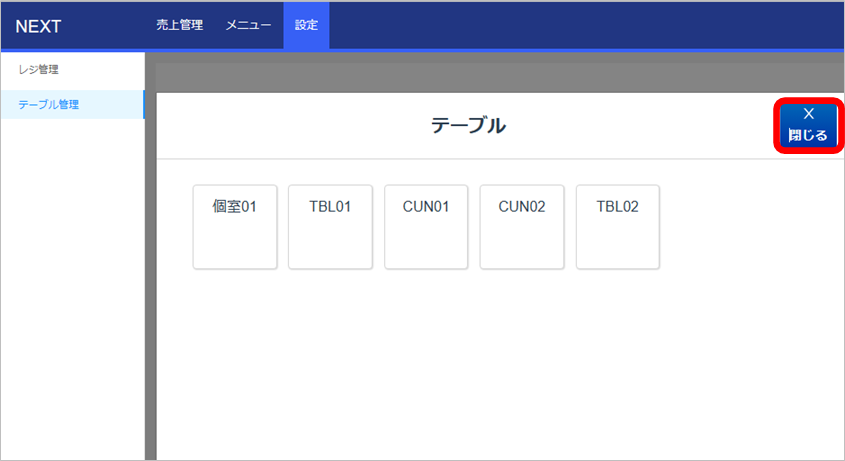The width and height of the screenshot is (845, 461).
Task: Select the 個室01 table card
Action: point(235,227)
